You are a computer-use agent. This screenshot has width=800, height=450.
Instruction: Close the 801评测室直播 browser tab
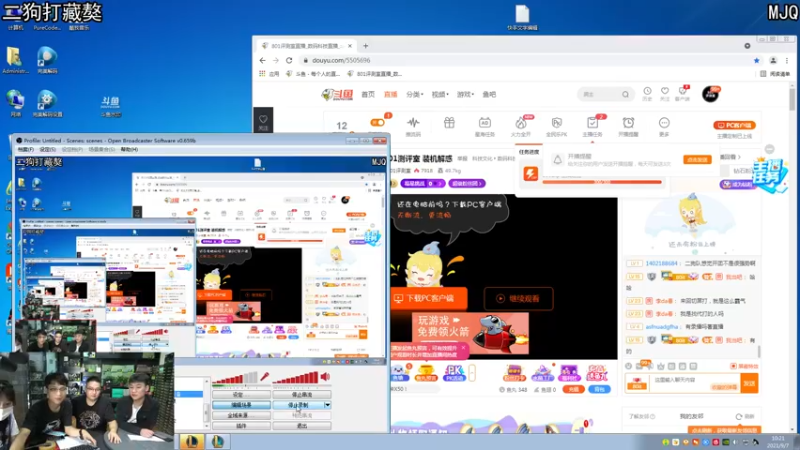[x=349, y=46]
